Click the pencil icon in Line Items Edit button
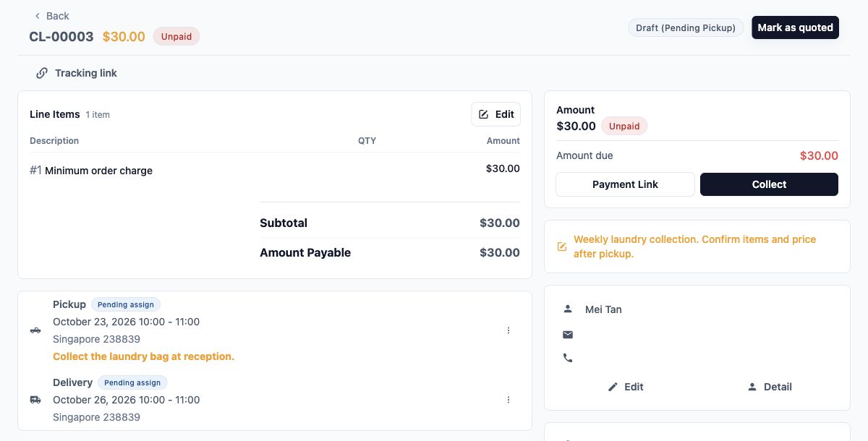 (484, 114)
